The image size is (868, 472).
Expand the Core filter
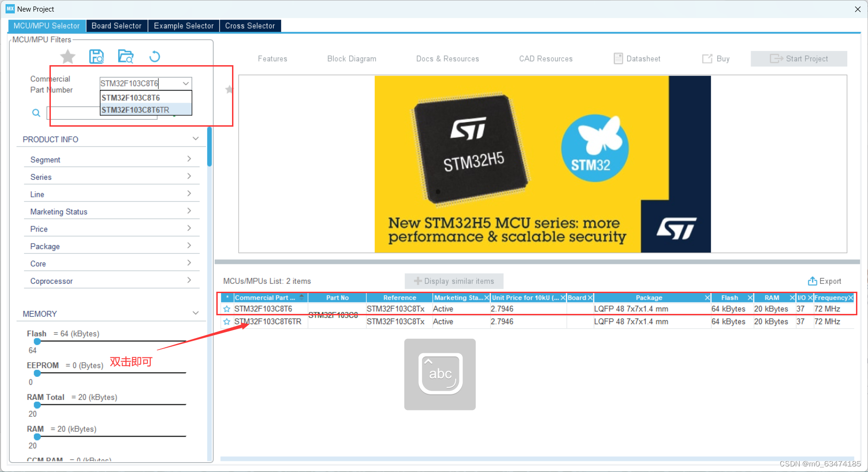click(x=189, y=263)
